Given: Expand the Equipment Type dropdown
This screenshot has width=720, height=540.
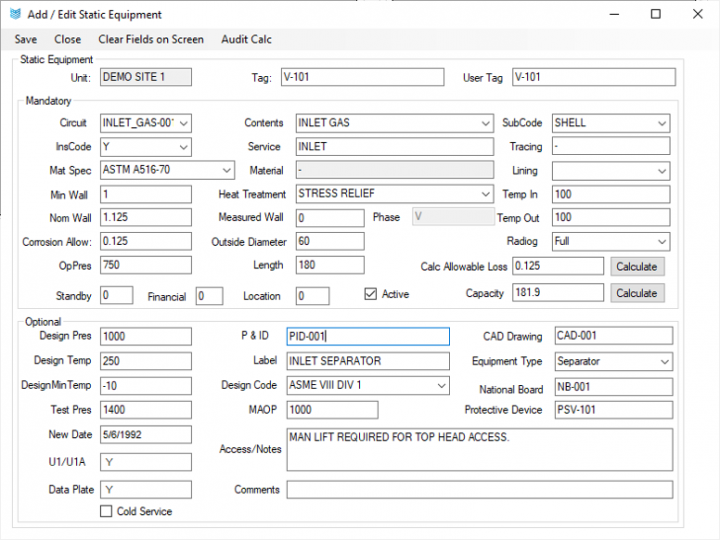Looking at the screenshot, I should [664, 361].
